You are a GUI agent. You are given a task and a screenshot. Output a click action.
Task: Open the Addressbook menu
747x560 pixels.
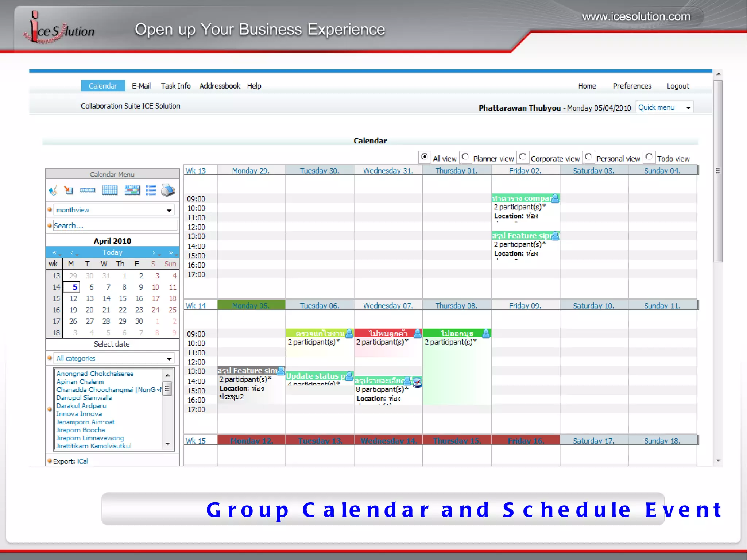(220, 86)
